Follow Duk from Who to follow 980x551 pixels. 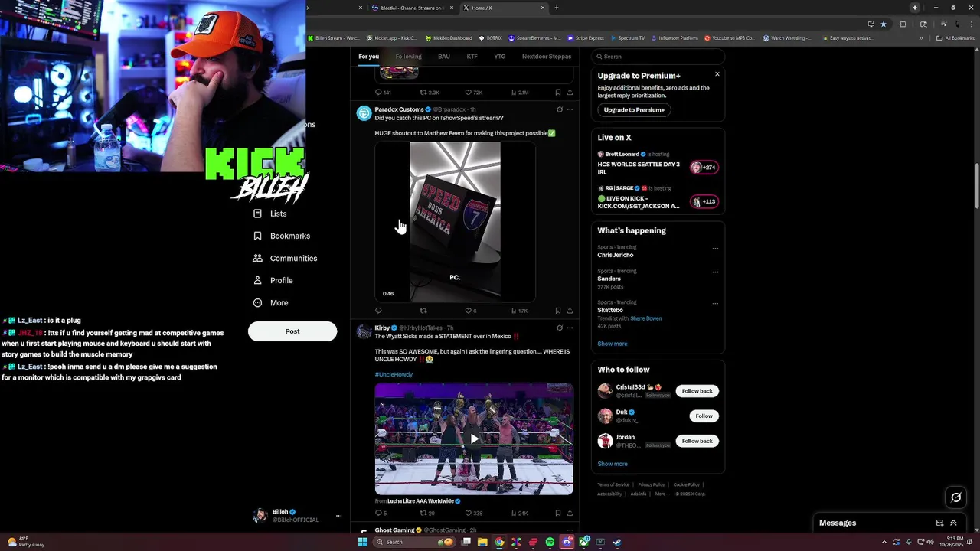pyautogui.click(x=704, y=416)
